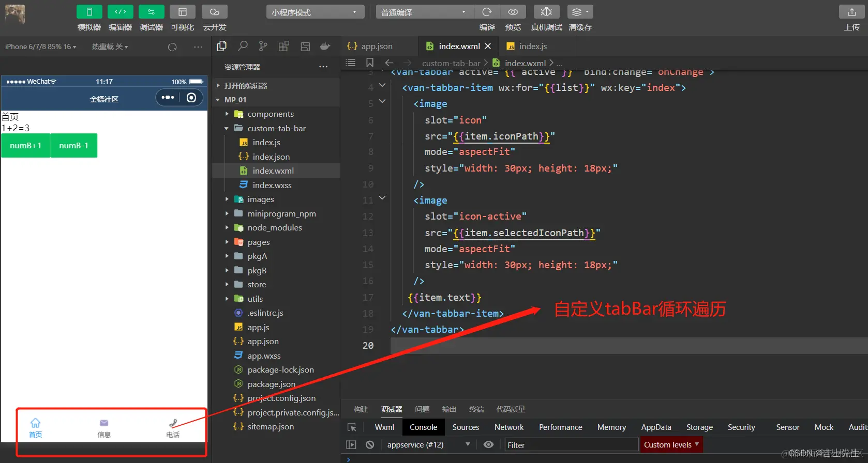Screen dimensions: 868x463
Task: Click the 清缓存 clear cache icon
Action: (580, 12)
